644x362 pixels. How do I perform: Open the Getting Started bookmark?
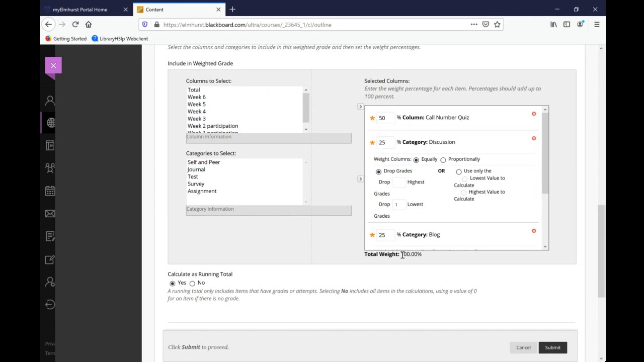point(66,38)
